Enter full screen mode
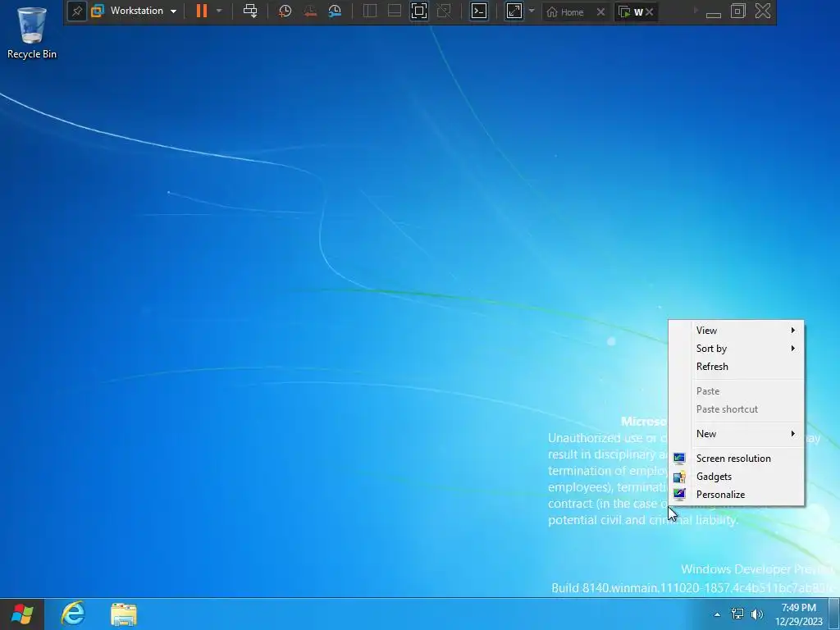Screen dimensions: 840x630 (419, 11)
